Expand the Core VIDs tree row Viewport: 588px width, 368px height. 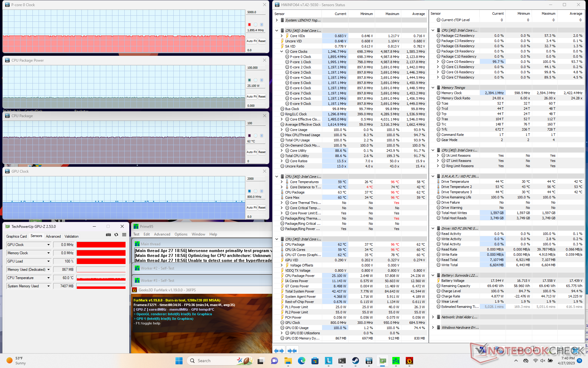point(281,36)
